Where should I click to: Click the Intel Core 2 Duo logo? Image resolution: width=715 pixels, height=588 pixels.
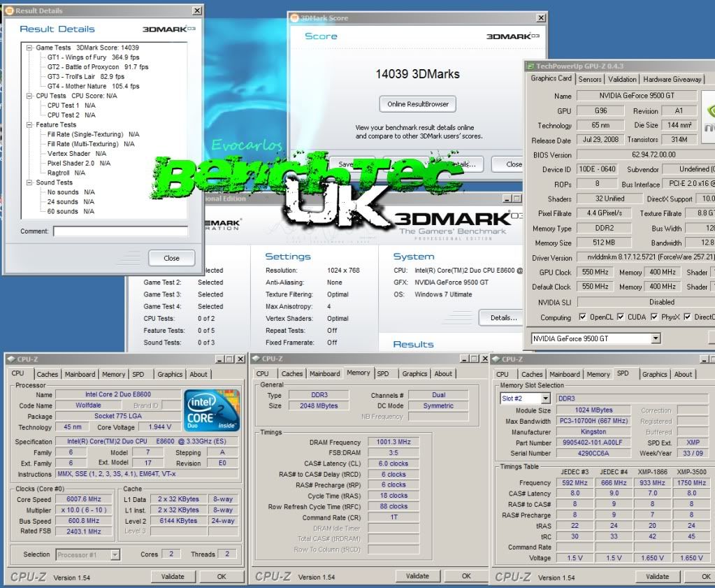pyautogui.click(x=211, y=410)
